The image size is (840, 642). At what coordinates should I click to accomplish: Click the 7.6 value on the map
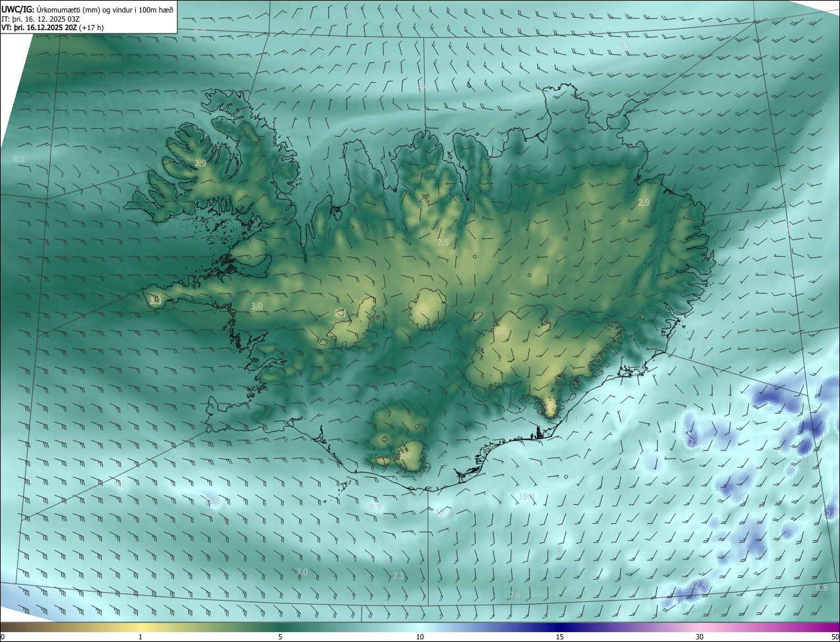(514, 595)
